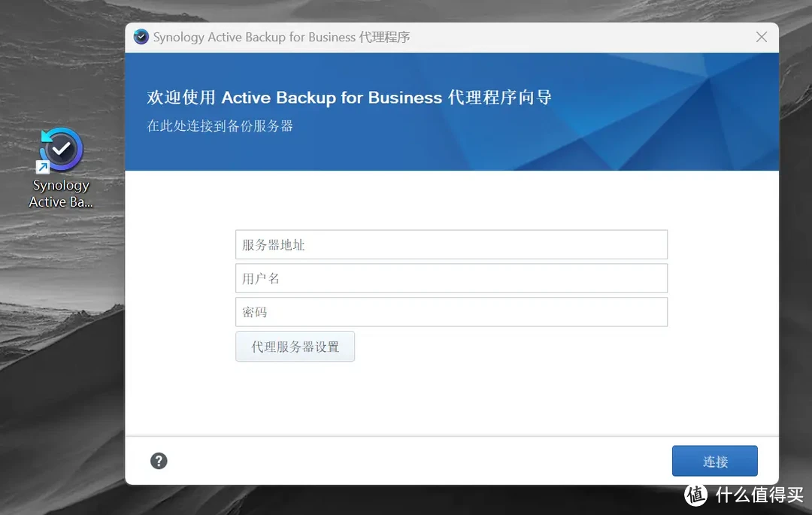Click the window title Synology Active Backup for Business 代理程序
Viewport: 812px width, 515px height.
tap(281, 38)
